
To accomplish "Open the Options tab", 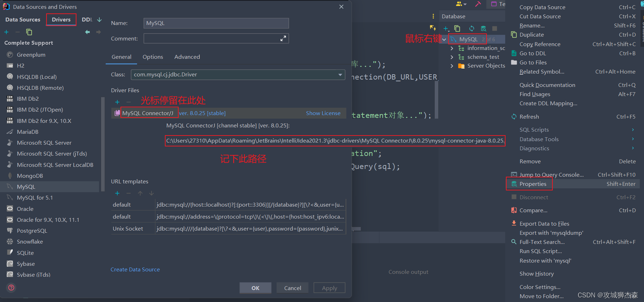I will point(153,57).
